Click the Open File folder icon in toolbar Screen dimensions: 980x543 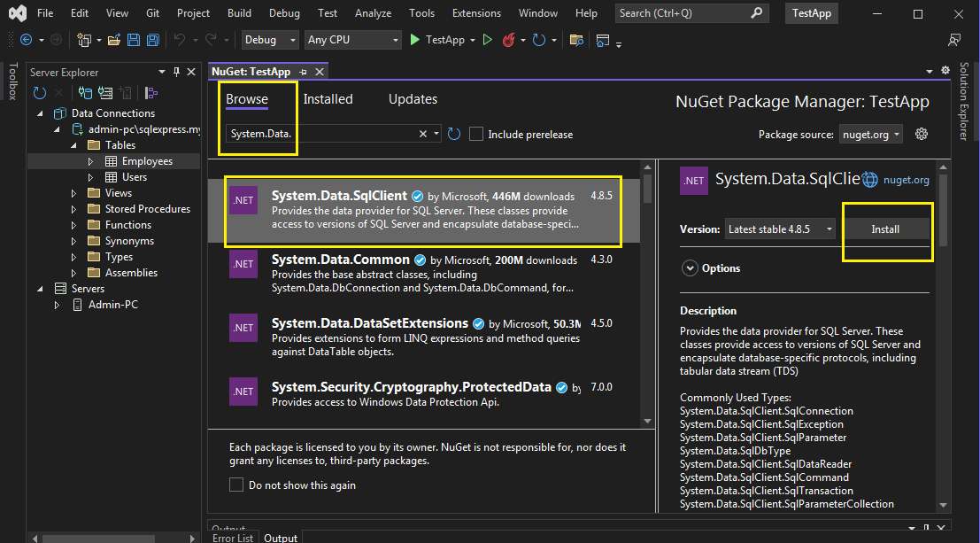point(114,40)
